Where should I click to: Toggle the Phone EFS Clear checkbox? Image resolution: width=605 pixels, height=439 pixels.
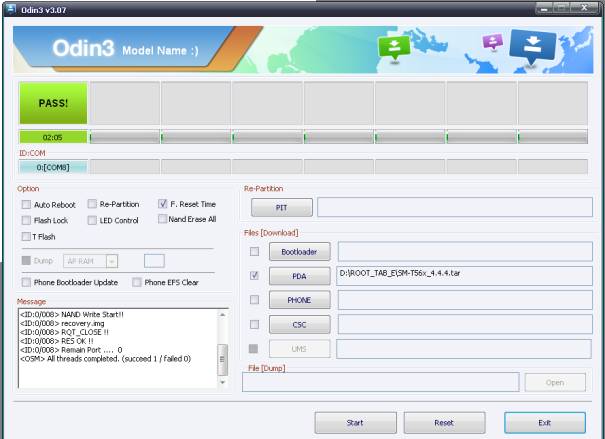(138, 283)
